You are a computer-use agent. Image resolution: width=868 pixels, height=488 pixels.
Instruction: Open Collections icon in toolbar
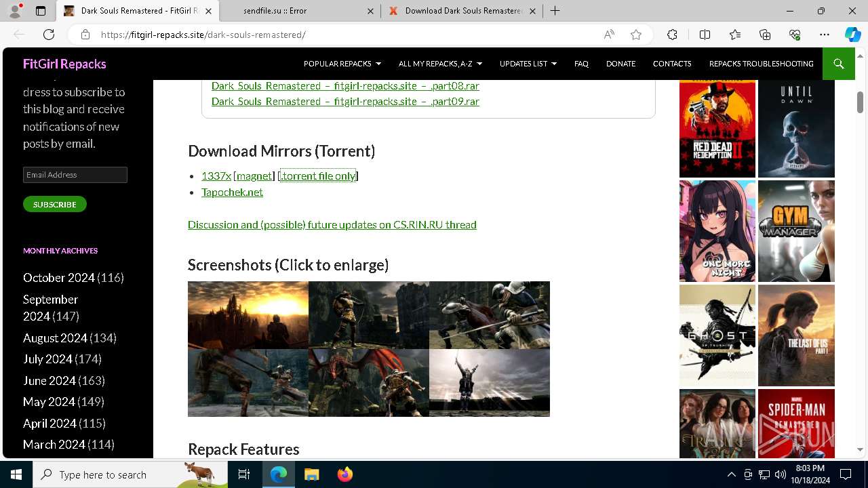pos(765,35)
